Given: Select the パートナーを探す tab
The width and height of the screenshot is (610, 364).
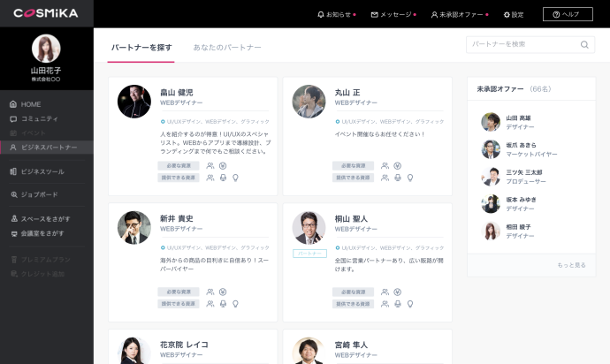Looking at the screenshot, I should tap(141, 47).
